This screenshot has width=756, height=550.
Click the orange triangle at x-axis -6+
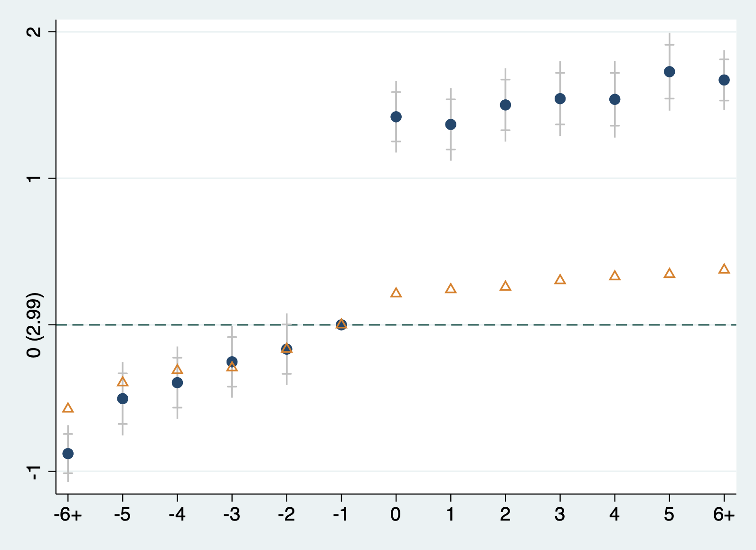(x=68, y=408)
